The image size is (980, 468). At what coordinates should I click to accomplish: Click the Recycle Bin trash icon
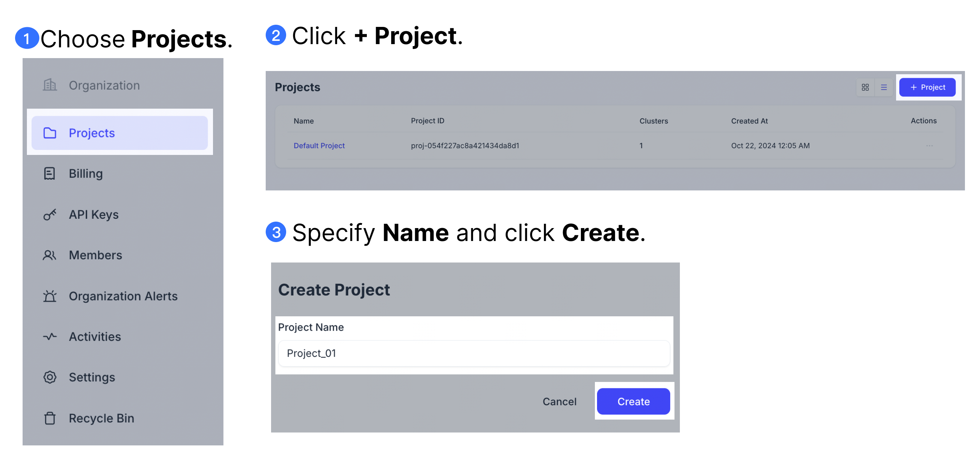coord(50,418)
